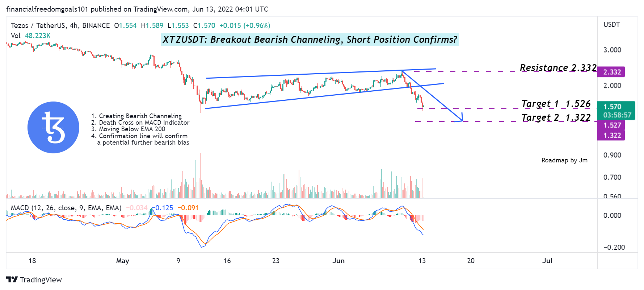Click the O1.554 open price value

click(x=125, y=25)
